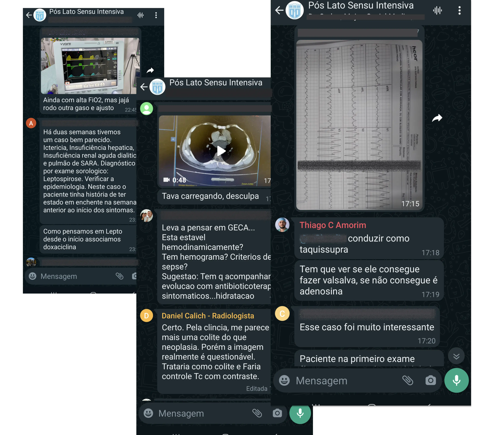Tap the sender name "Thiago C Amorim"
Screen dimensions: 504x435
click(x=333, y=225)
